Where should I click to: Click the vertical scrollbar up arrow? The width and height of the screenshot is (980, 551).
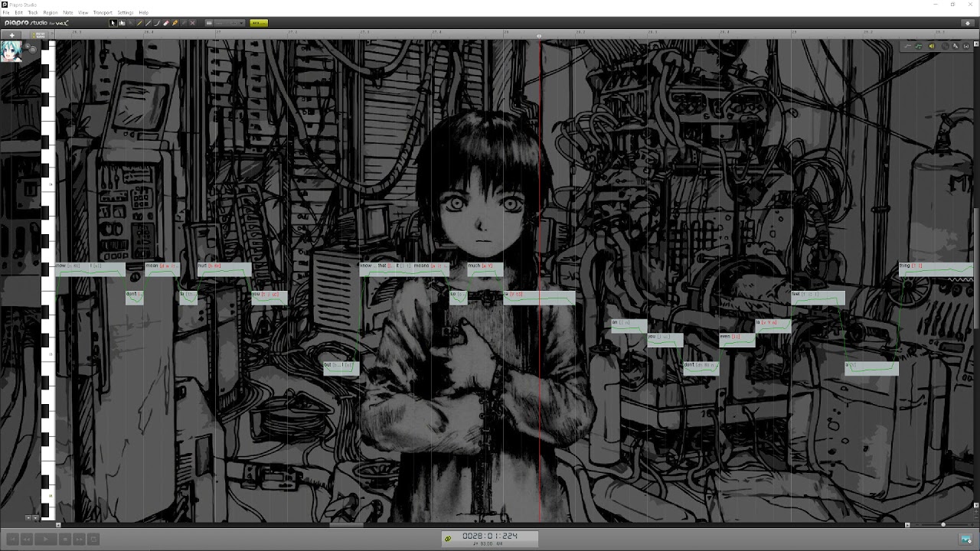(976, 44)
